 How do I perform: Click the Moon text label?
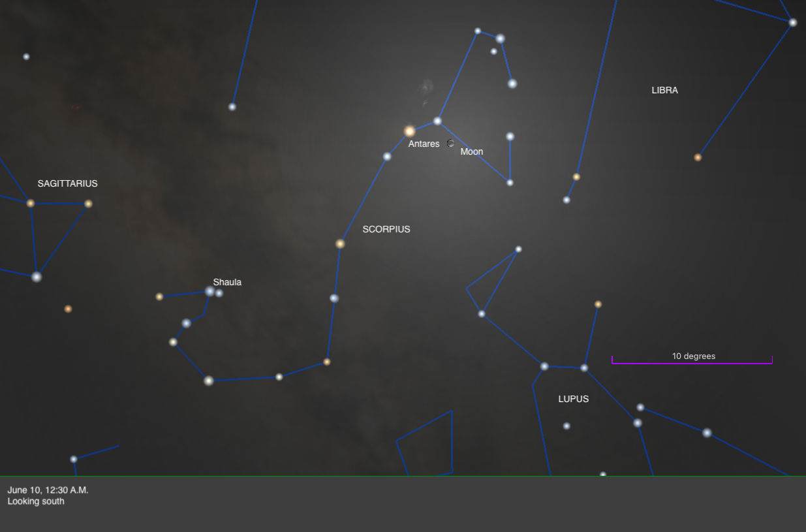(x=471, y=151)
